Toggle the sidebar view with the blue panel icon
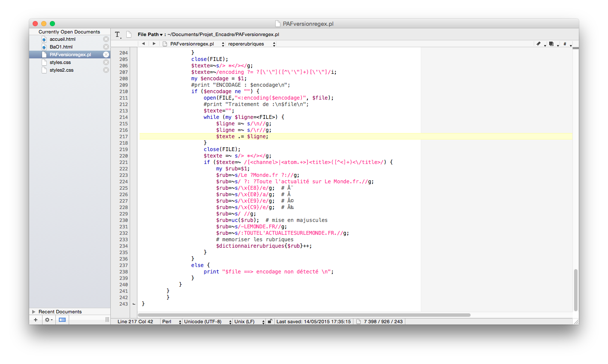Viewport: 608px width, 364px height. (62, 320)
